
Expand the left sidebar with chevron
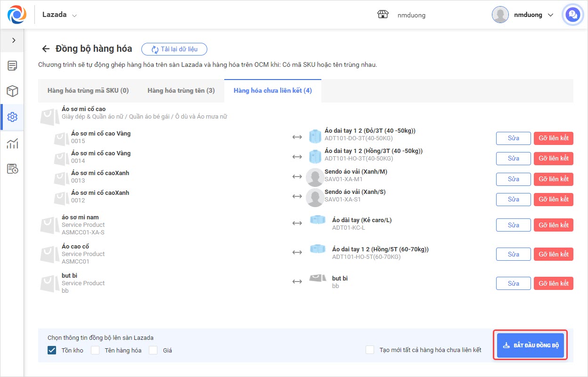pyautogui.click(x=14, y=40)
